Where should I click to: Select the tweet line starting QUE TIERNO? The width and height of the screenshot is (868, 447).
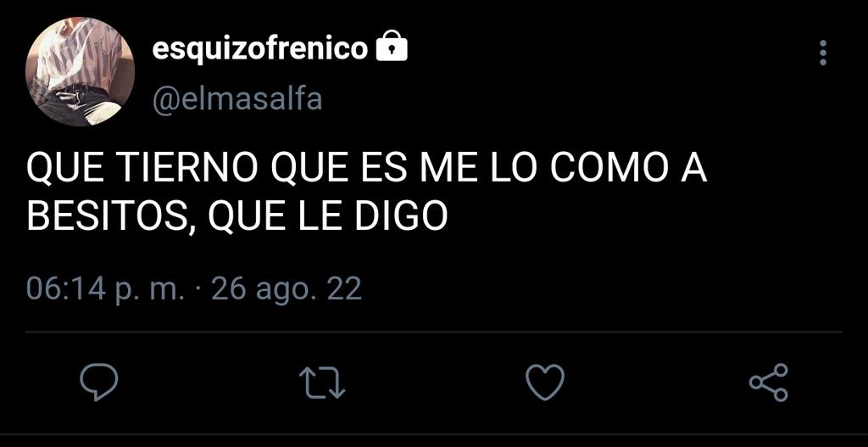point(366,167)
